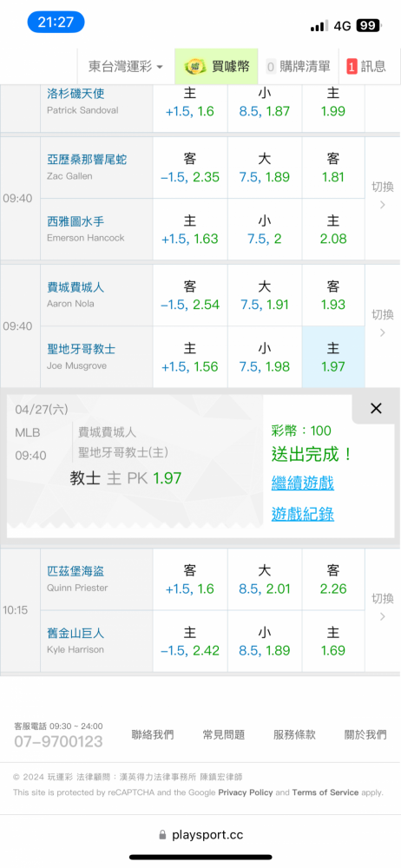Toggle 切換 for the 響尾蛇 vs 水手 game
This screenshot has height=868, width=401.
(383, 195)
